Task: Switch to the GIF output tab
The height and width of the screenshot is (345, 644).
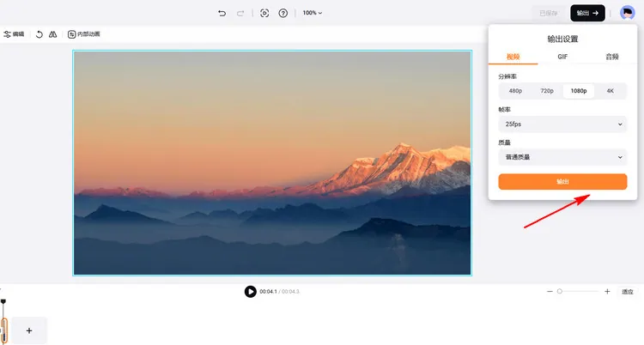Action: [562, 56]
